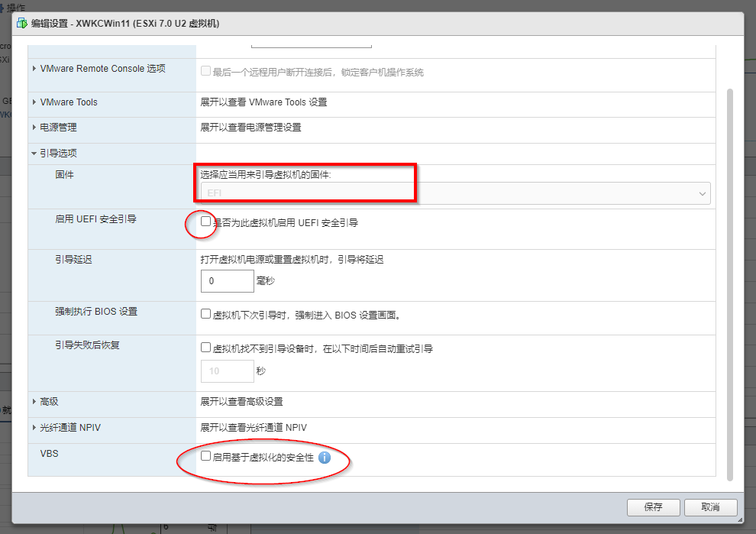Click the 引导延迟 milliseconds input field
Screen dimensions: 756x534
coord(227,280)
